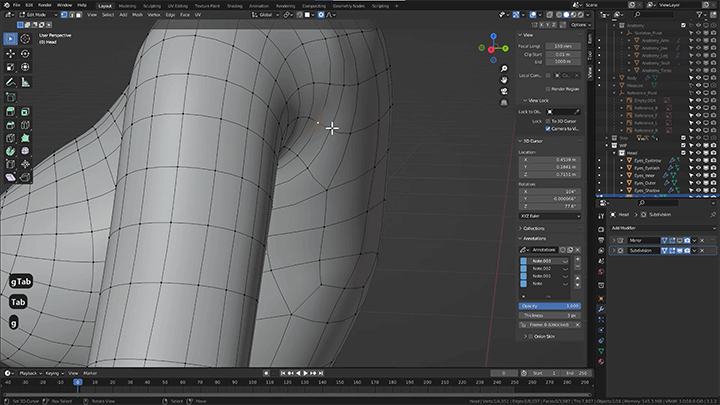Switch perspective/orthographic grid icon
The image size is (720, 405).
point(504,103)
